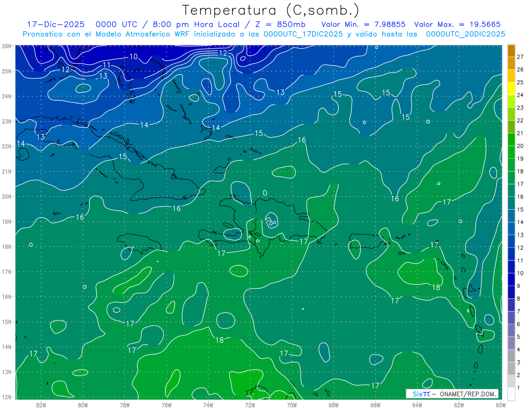Viewport: 532px width, 411px height.
Task: Click the '17N' latitude label
Action: coord(6,272)
